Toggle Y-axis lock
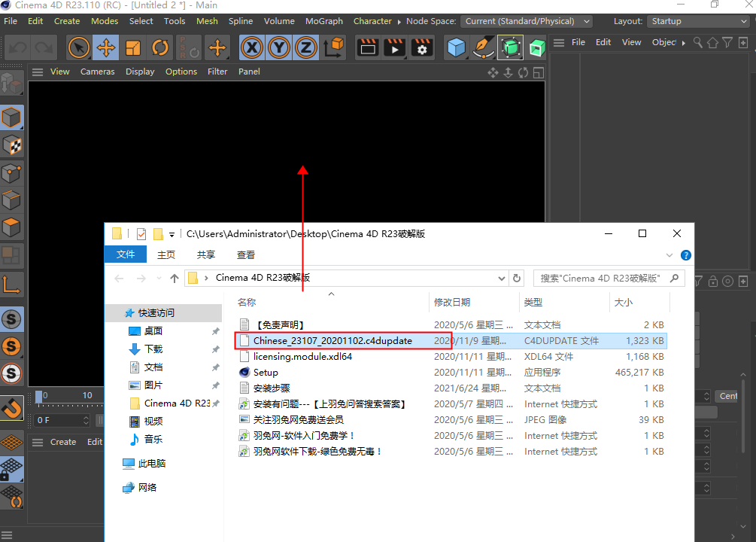756x542 pixels. [279, 48]
